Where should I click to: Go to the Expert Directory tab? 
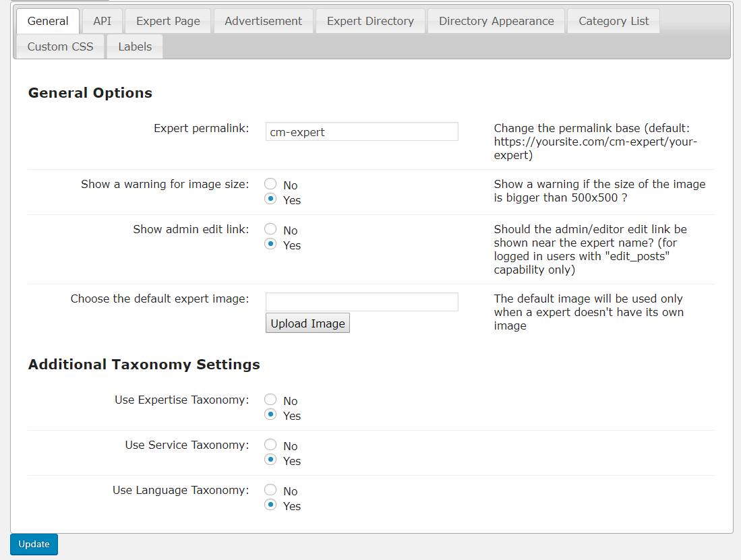point(370,21)
